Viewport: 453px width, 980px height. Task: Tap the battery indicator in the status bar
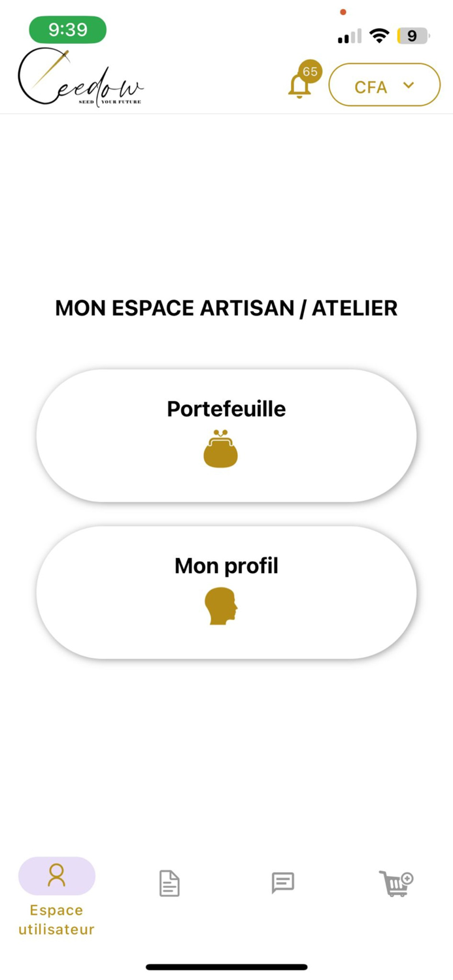(x=412, y=35)
